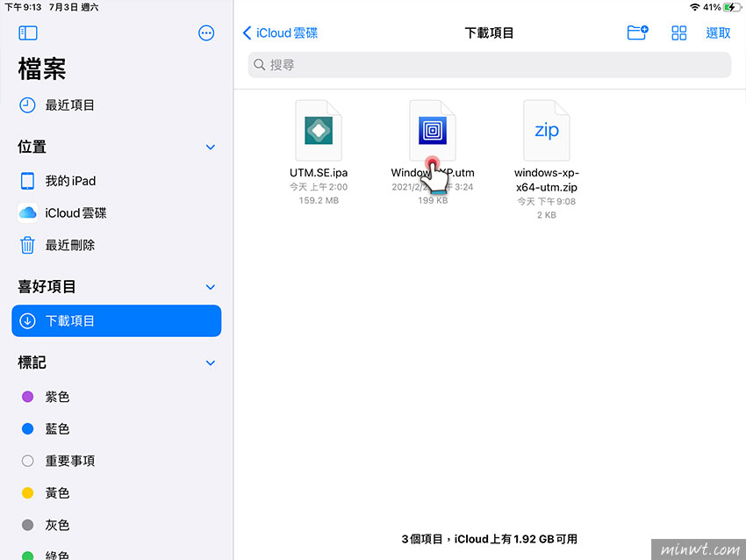746x560 pixels.
Task: Tap the 下午9:13 clock in status bar
Action: point(23,7)
